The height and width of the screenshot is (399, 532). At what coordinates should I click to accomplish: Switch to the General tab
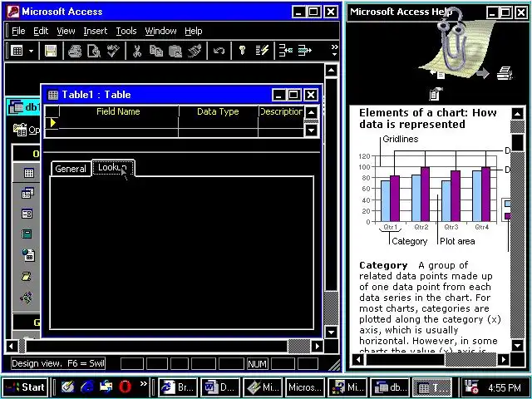[71, 169]
